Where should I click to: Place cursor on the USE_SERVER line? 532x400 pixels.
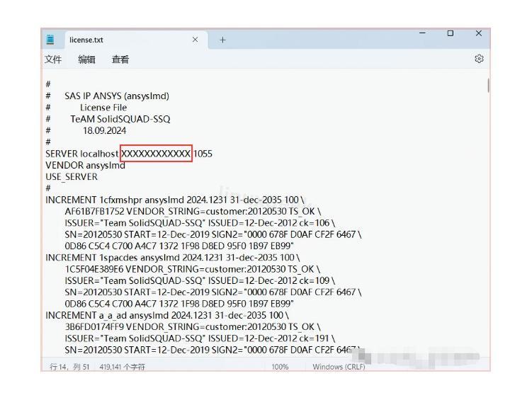coord(72,177)
